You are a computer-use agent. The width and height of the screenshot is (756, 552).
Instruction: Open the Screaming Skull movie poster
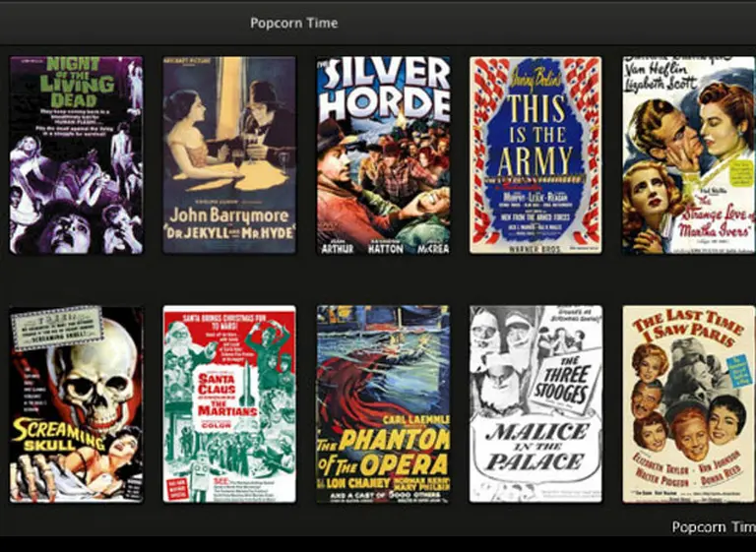pyautogui.click(x=76, y=404)
